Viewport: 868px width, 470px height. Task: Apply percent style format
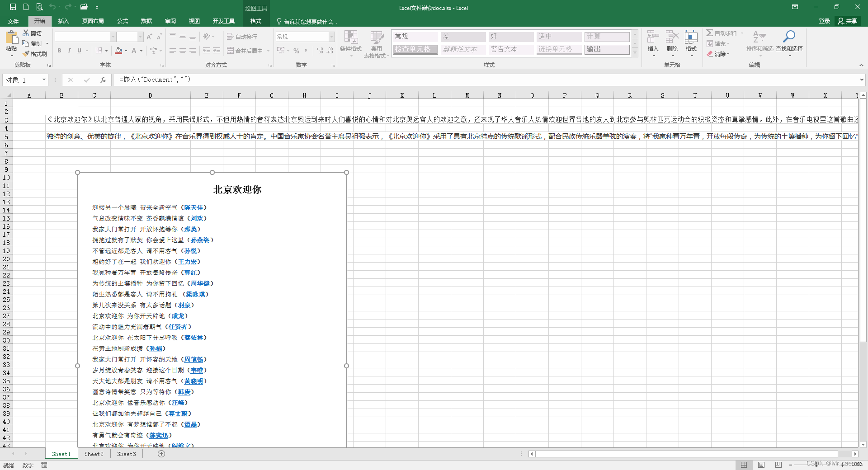[296, 51]
